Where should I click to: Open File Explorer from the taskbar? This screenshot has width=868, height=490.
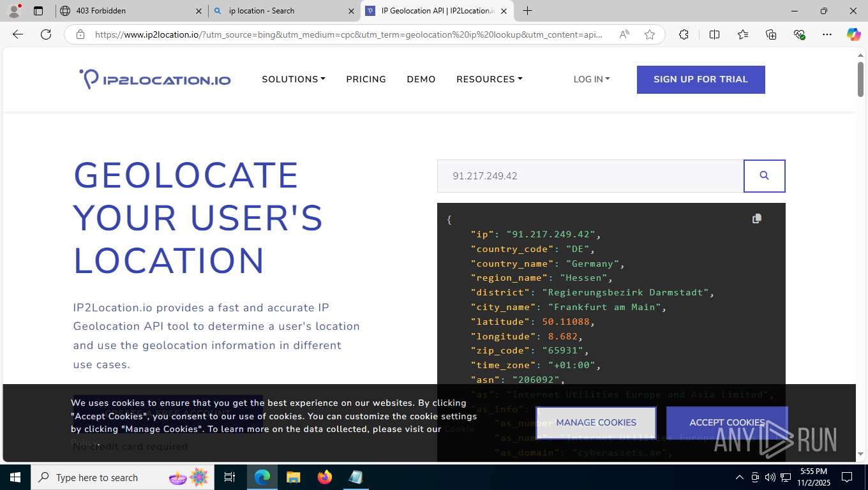293,477
